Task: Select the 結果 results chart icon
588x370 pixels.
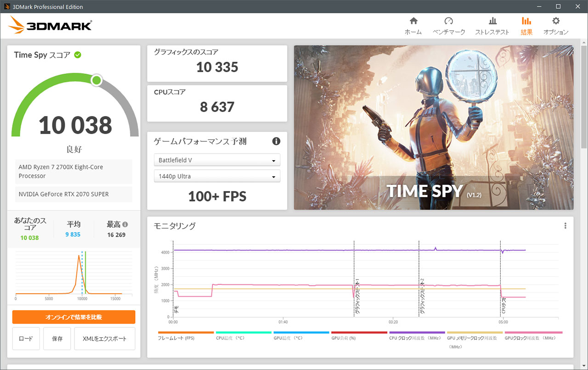Action: click(x=526, y=21)
